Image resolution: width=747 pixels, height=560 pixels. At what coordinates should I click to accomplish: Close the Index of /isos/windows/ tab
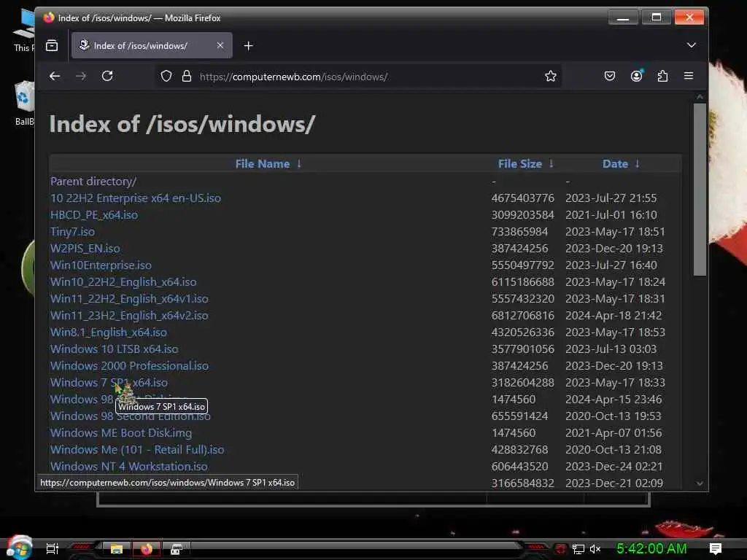220,45
